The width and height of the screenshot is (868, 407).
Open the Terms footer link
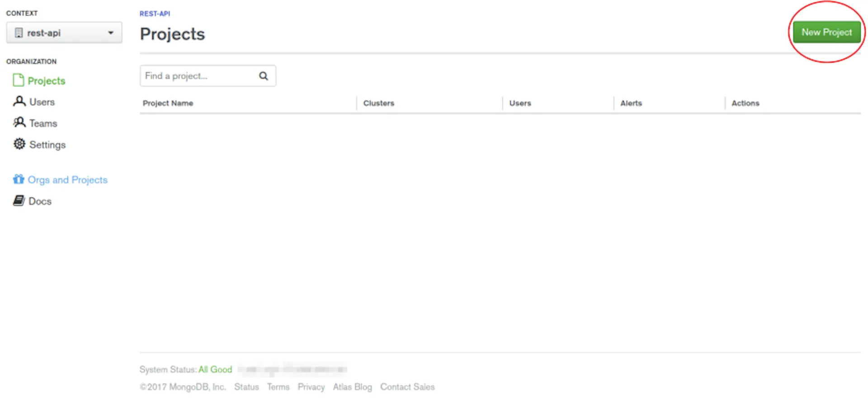pyautogui.click(x=278, y=387)
